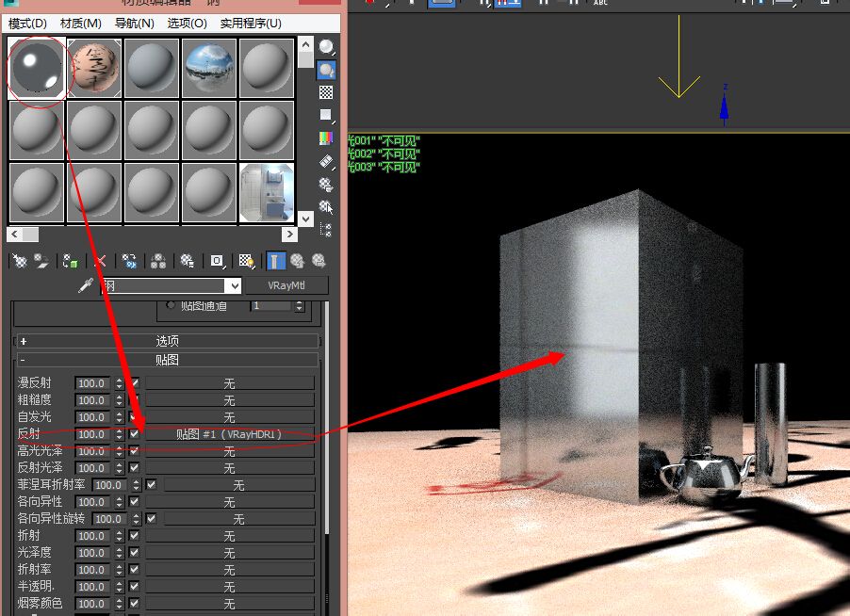Viewport: 850px width, 616px height.
Task: Click the 漫反射 amount spinner arrows
Action: [x=120, y=383]
